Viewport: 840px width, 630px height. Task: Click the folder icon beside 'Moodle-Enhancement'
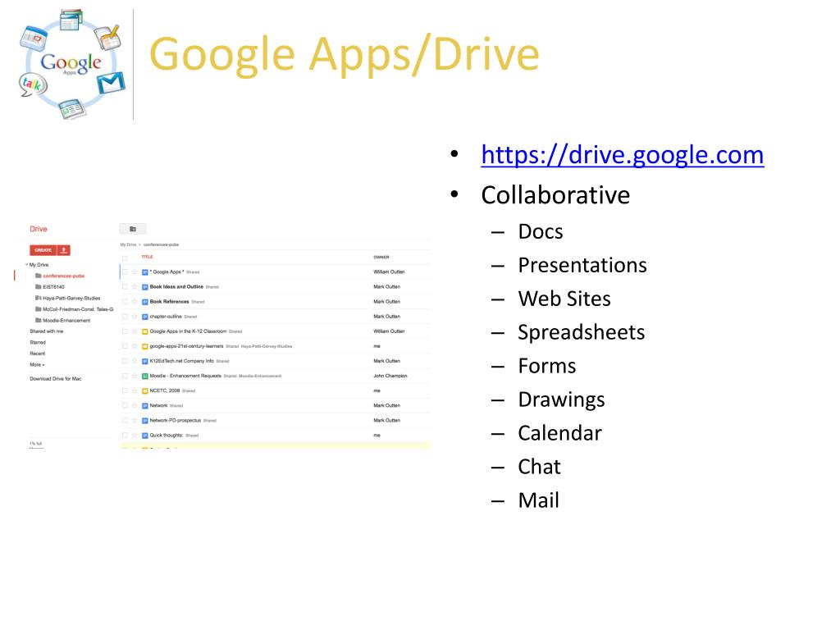[x=38, y=321]
